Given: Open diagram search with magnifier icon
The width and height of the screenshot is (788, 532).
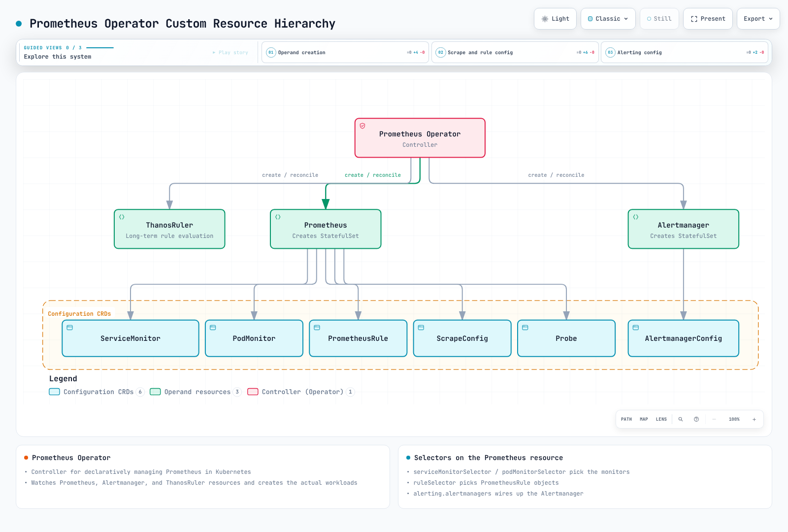Looking at the screenshot, I should 681,419.
